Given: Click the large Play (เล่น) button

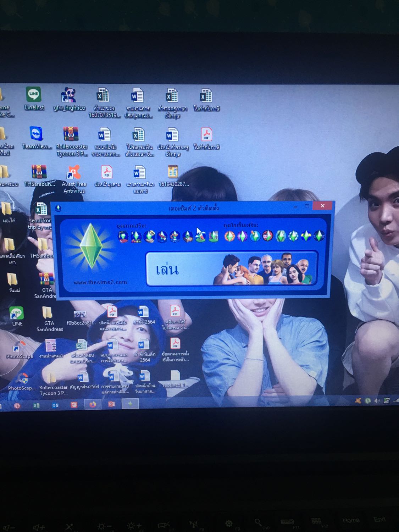Looking at the screenshot, I should [x=232, y=268].
